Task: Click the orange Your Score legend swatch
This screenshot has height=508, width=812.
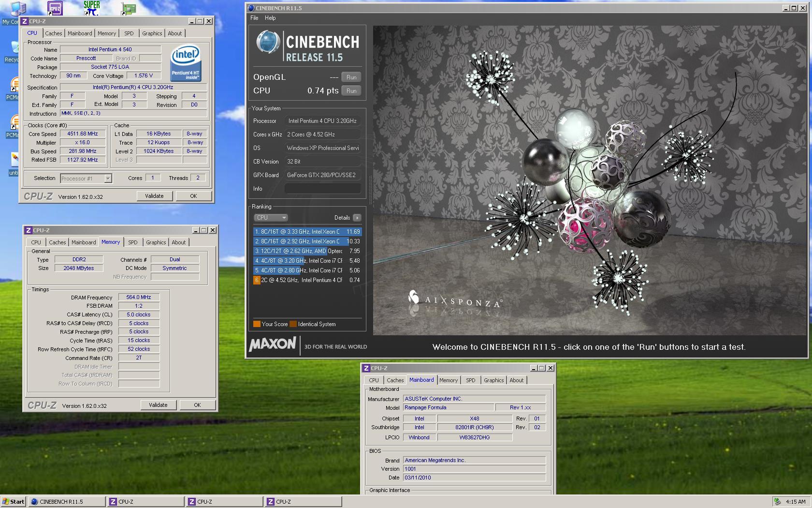Action: (x=257, y=324)
